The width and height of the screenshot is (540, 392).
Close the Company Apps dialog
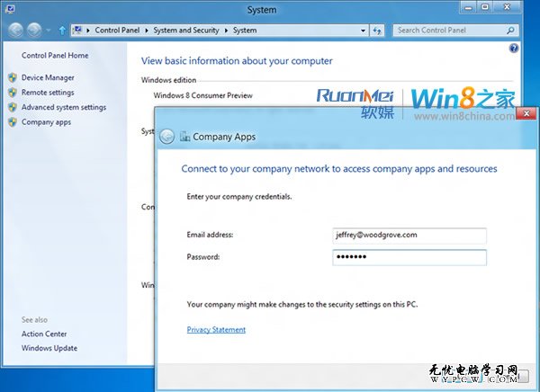526,113
